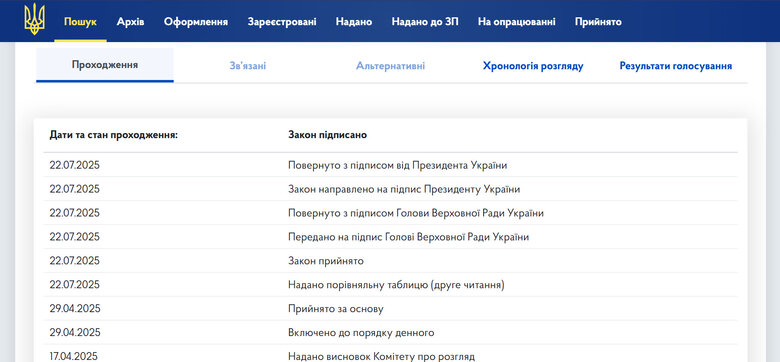Click 'Повернуто з підписом Голови Верховної Ради України'
This screenshot has width=780, height=362.
click(x=416, y=213)
